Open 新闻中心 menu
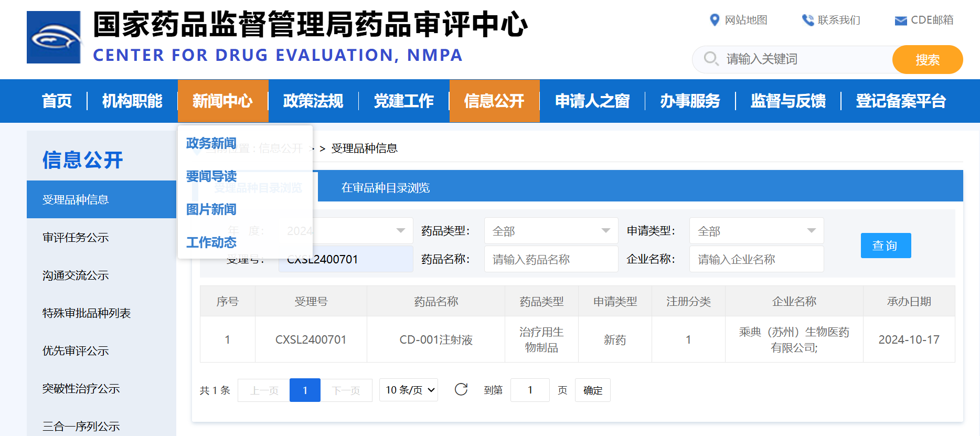The height and width of the screenshot is (436, 980). pos(223,101)
